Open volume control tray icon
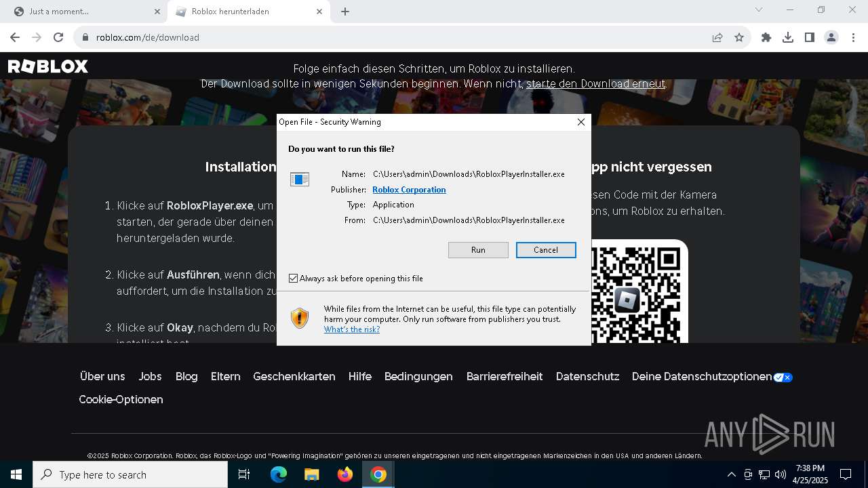 pos(781,474)
